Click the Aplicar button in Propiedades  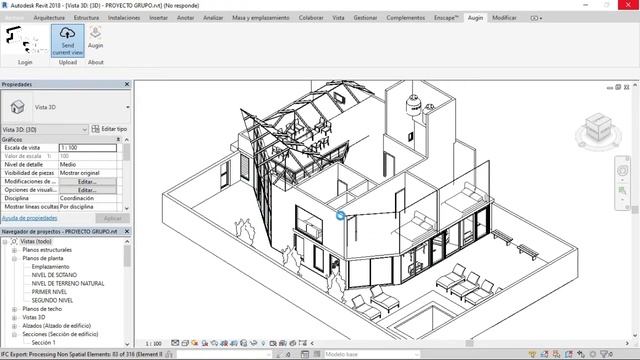112,218
